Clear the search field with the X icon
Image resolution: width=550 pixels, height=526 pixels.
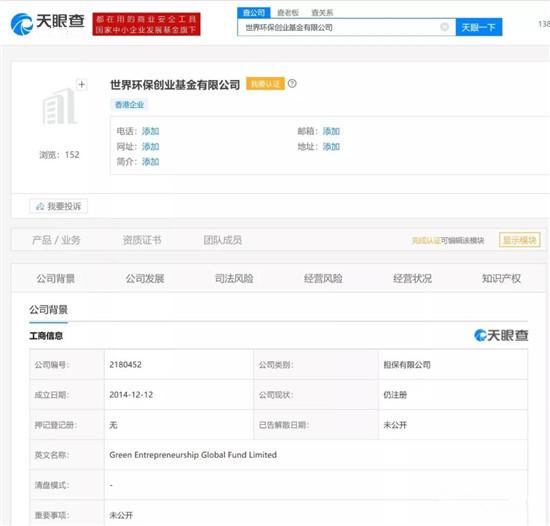coord(444,27)
